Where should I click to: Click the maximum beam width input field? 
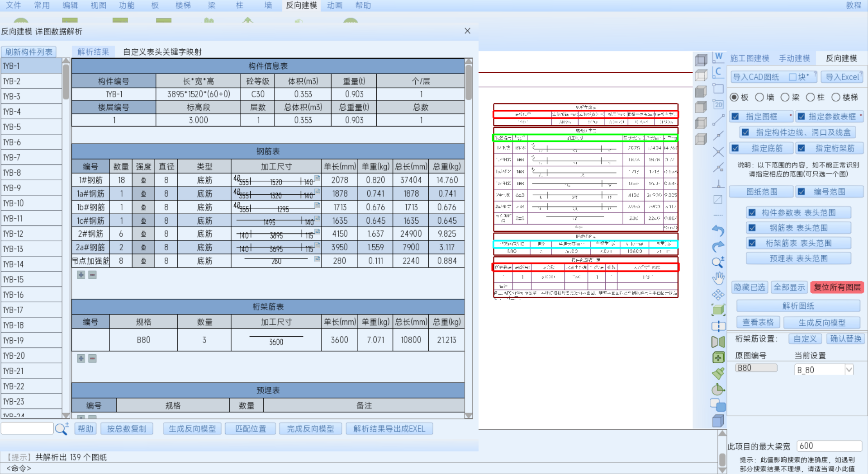pyautogui.click(x=828, y=446)
